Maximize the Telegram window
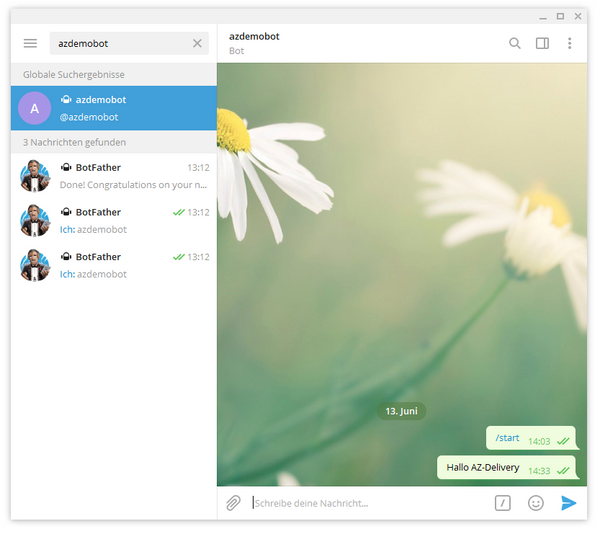 560,16
